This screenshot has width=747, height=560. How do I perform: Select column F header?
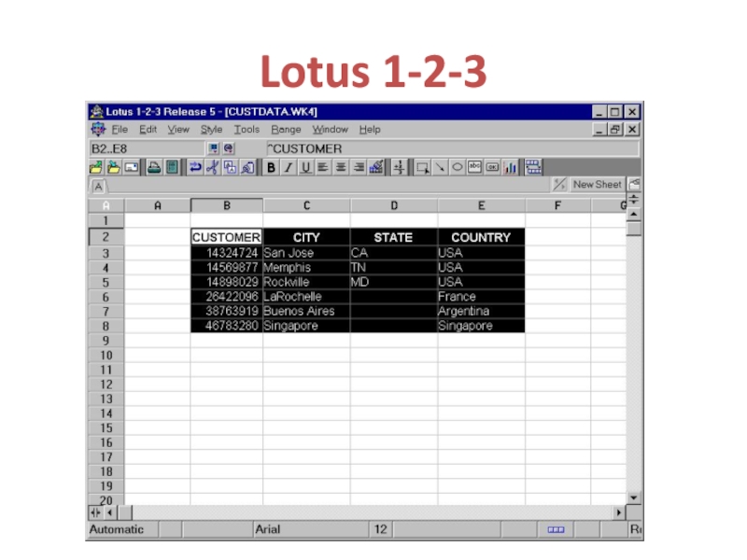[x=557, y=205]
